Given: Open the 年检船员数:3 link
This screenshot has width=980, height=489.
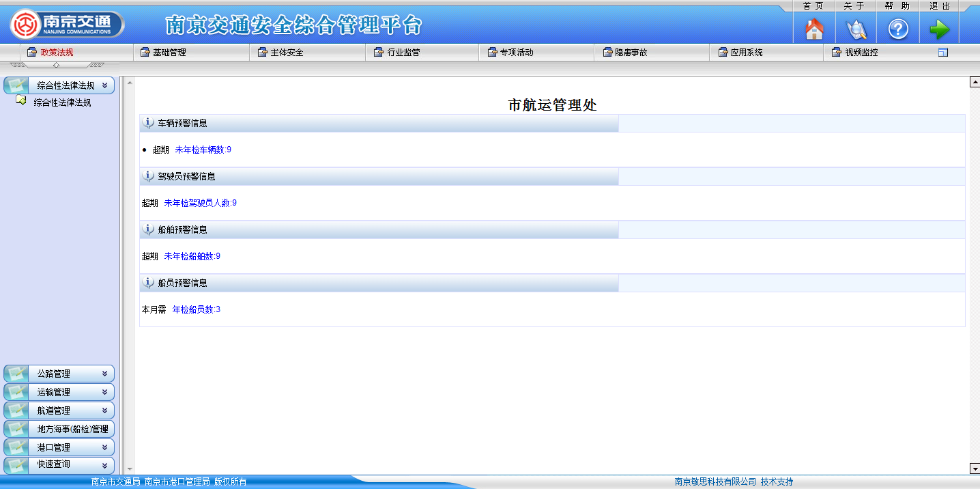Looking at the screenshot, I should (196, 309).
